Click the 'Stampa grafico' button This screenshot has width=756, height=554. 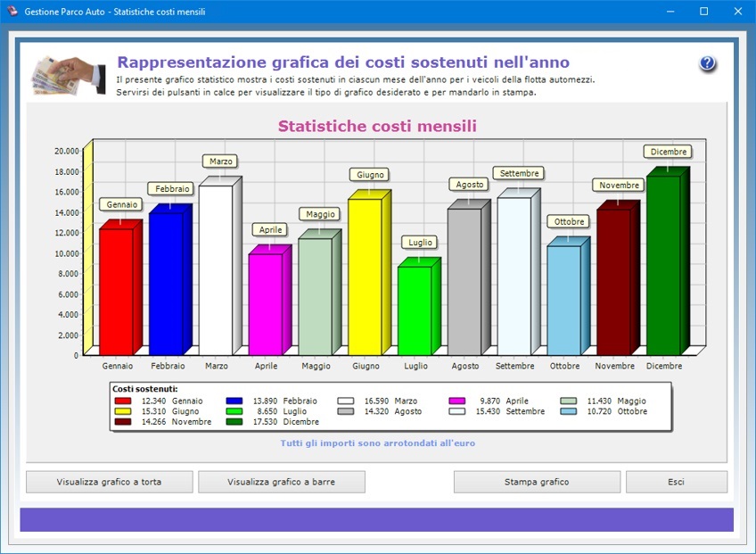[537, 482]
